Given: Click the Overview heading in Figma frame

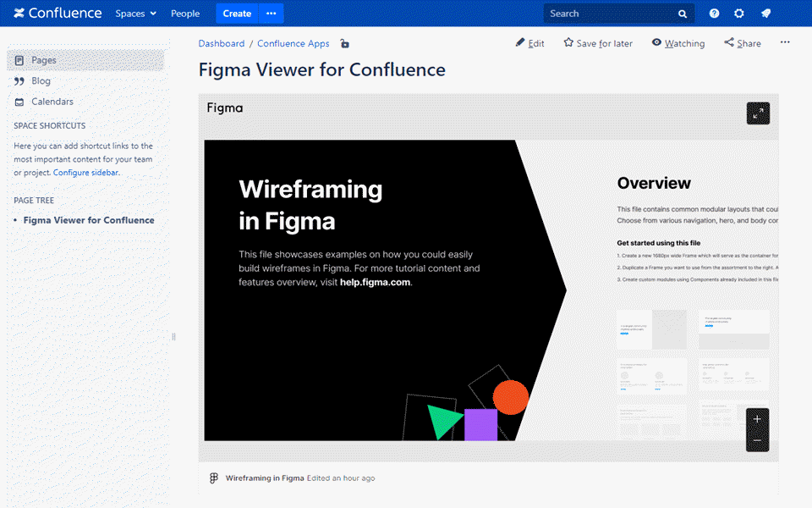Looking at the screenshot, I should tap(654, 183).
